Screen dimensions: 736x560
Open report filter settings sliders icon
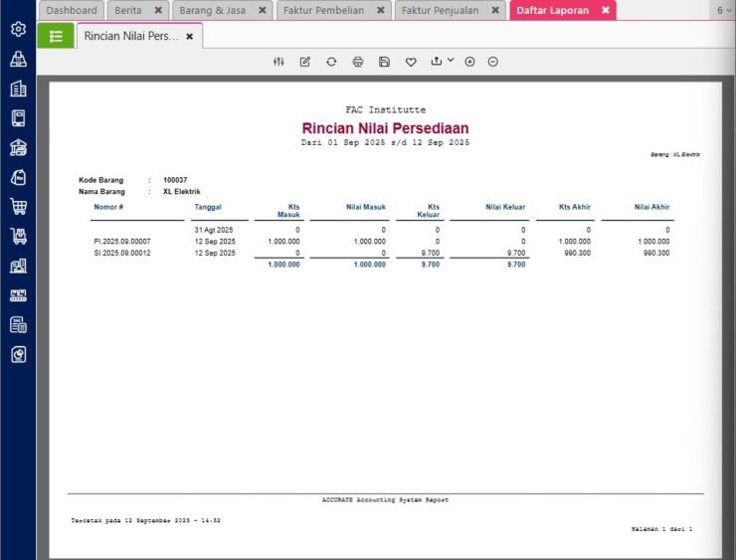pos(278,62)
